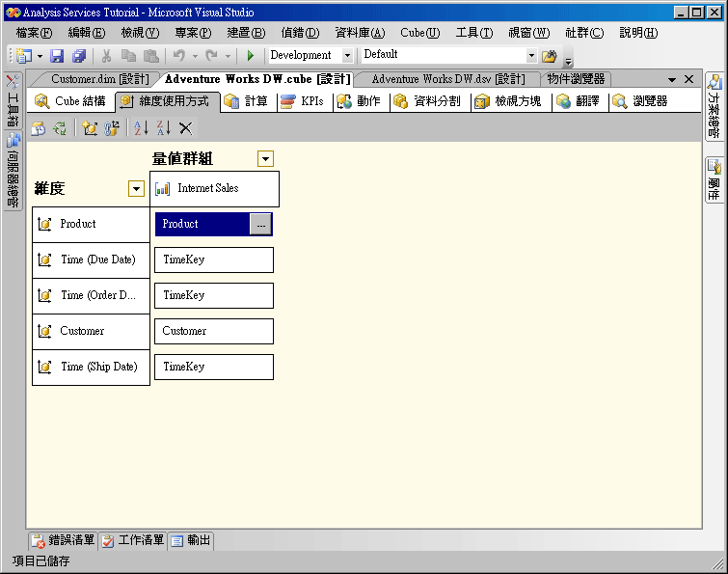The height and width of the screenshot is (574, 728).
Task: Switch to 物件瀏覽器 tab
Action: (x=576, y=79)
